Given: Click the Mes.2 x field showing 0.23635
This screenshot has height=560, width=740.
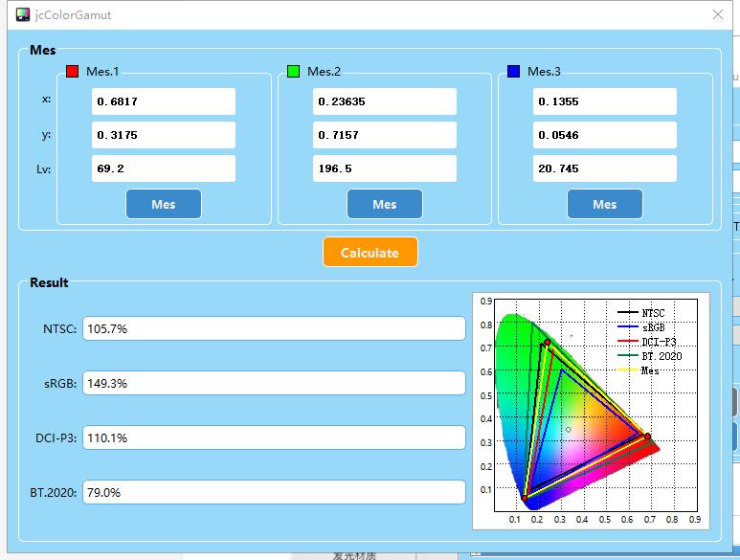Looking at the screenshot, I should pos(384,101).
